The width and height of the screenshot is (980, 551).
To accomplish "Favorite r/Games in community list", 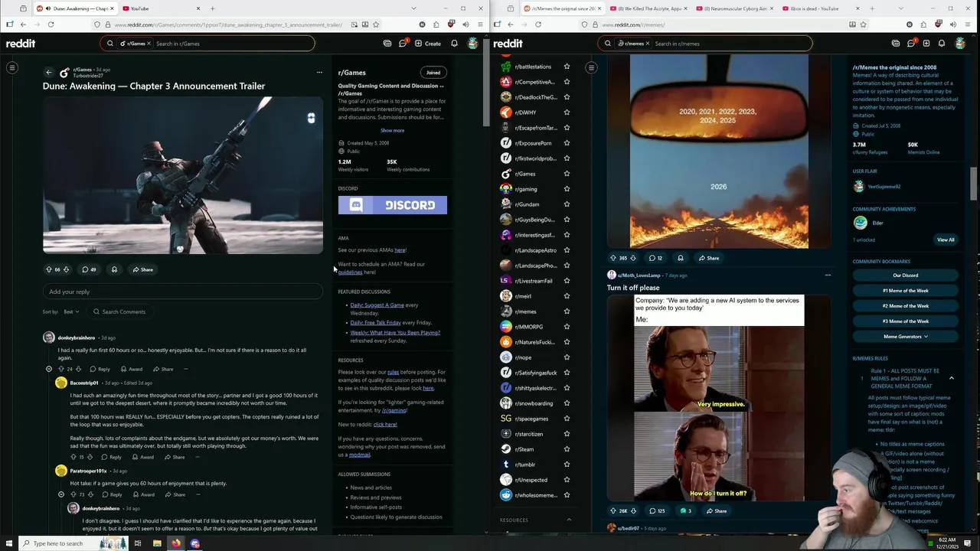I will point(567,174).
